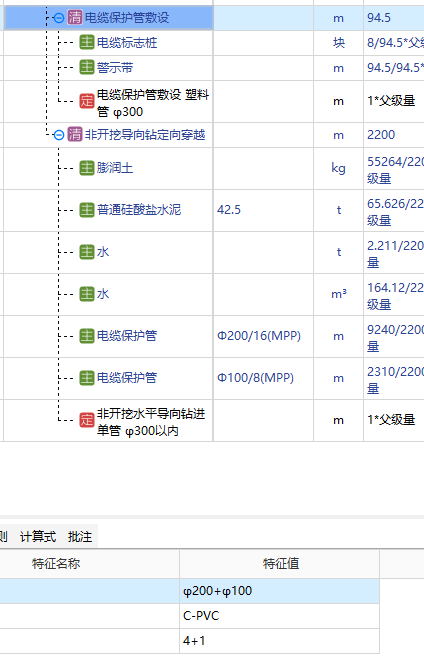Switch to the 计算式 tab
The image size is (424, 671).
(x=38, y=537)
